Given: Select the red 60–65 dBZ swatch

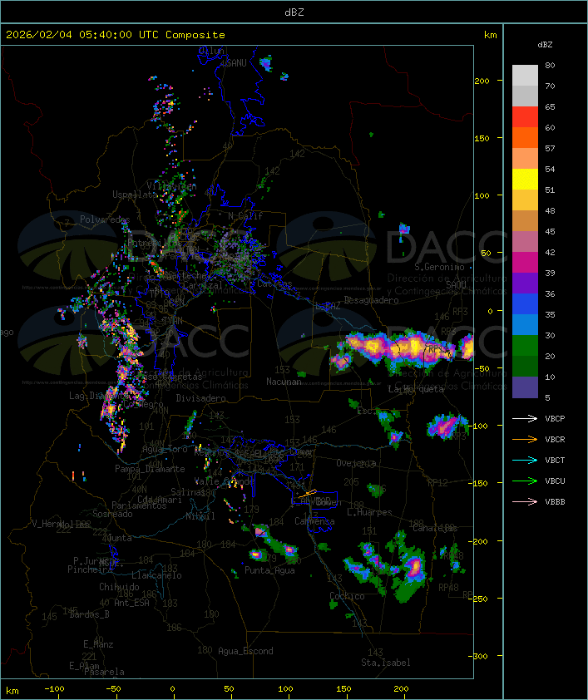Looking at the screenshot, I should 525,116.
